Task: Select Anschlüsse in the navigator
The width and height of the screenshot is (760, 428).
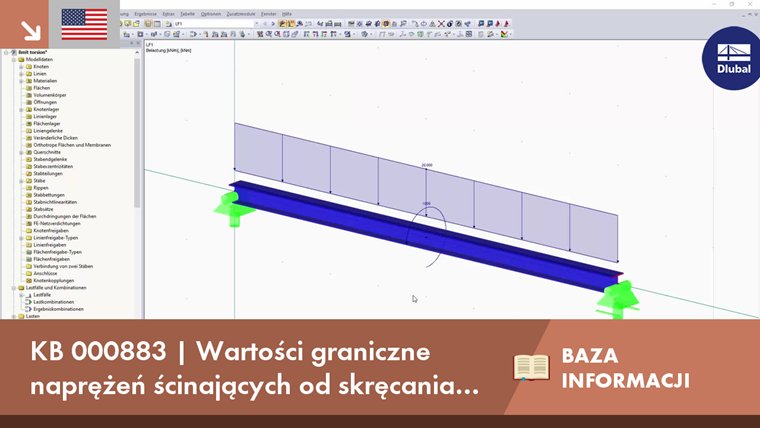Action: [x=45, y=273]
